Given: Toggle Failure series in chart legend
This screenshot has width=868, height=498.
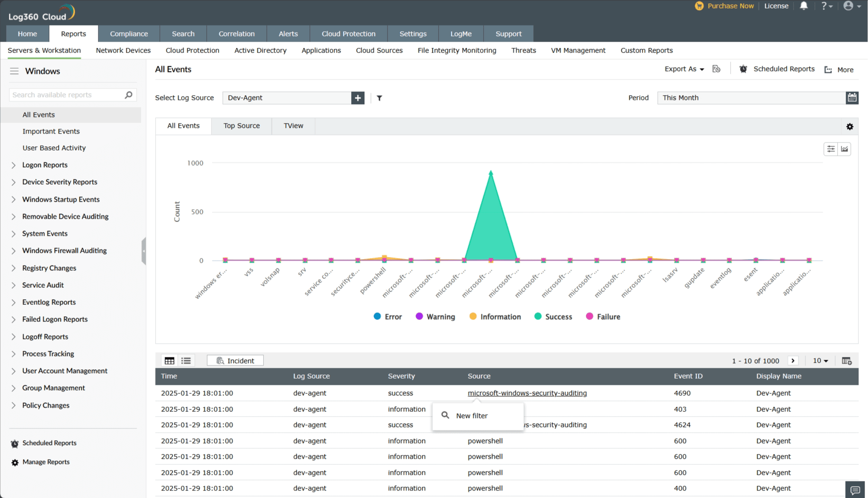Looking at the screenshot, I should point(603,317).
